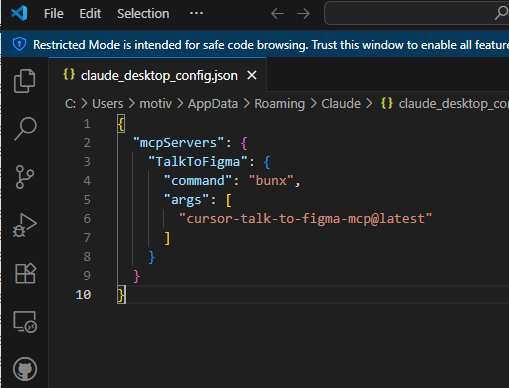Open Remote Explorer view
The height and width of the screenshot is (388, 509).
pyautogui.click(x=25, y=322)
